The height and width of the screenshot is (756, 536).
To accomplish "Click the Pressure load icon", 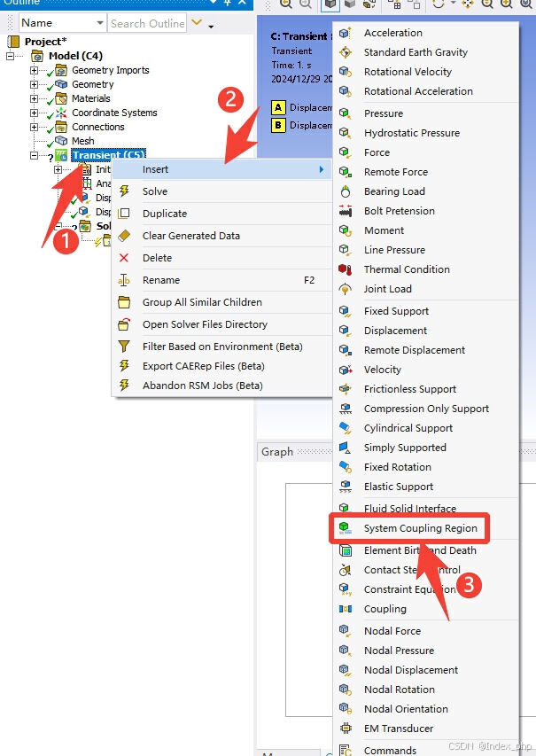I will click(346, 113).
